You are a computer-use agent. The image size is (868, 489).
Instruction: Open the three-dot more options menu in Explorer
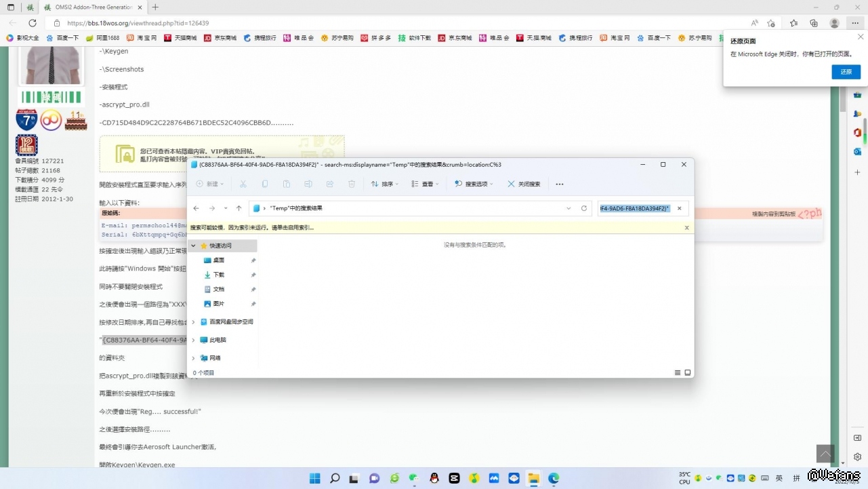point(559,184)
